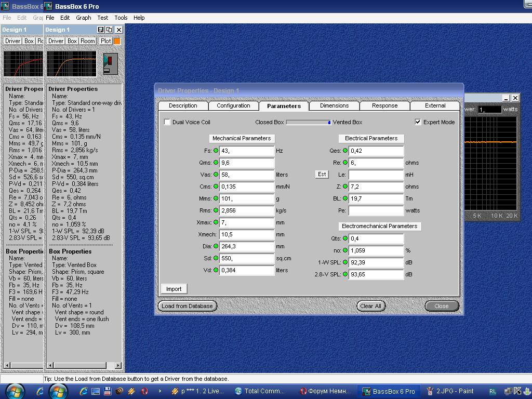Click the green indicator beside Fs
The width and height of the screenshot is (532, 399).
pyautogui.click(x=216, y=151)
